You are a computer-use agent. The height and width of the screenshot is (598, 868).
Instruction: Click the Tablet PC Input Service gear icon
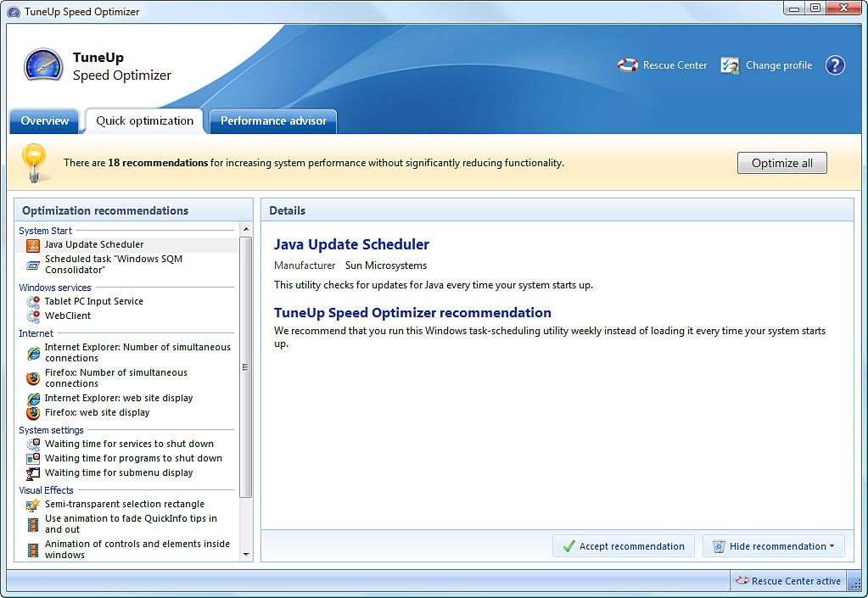(x=33, y=302)
